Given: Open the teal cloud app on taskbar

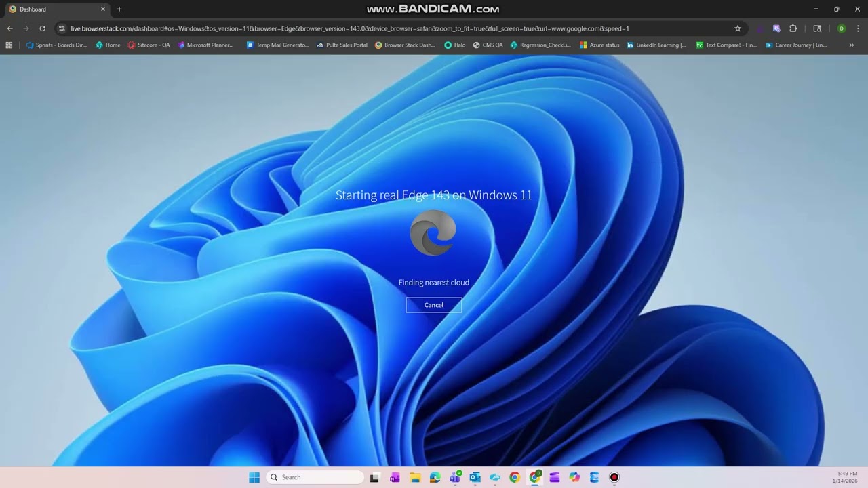Looking at the screenshot, I should pyautogui.click(x=494, y=477).
